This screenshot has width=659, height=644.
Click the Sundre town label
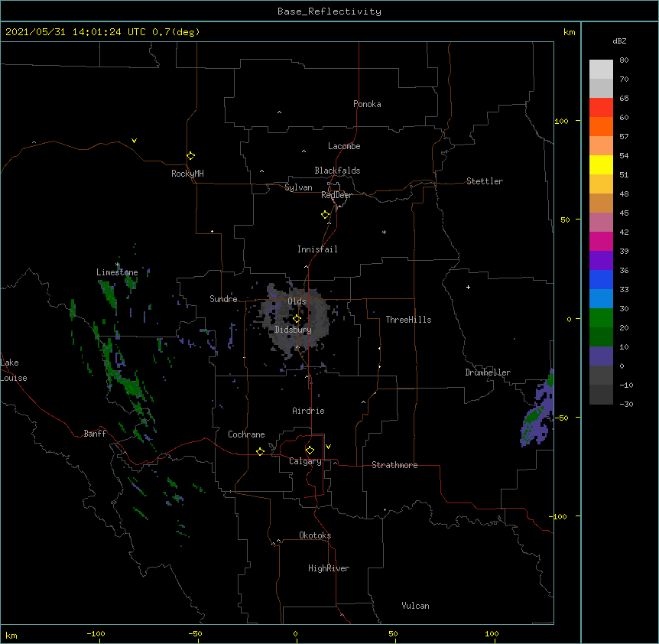(x=223, y=299)
